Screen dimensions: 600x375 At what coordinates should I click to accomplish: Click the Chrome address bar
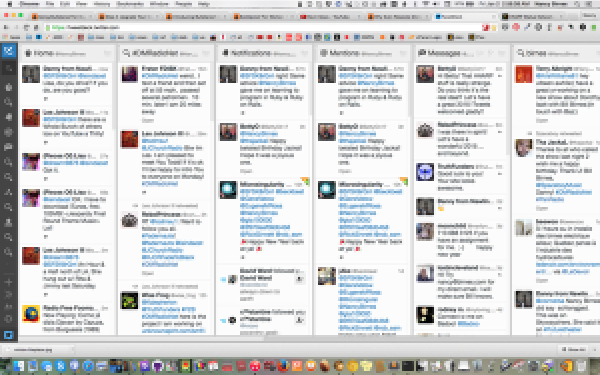(264, 28)
